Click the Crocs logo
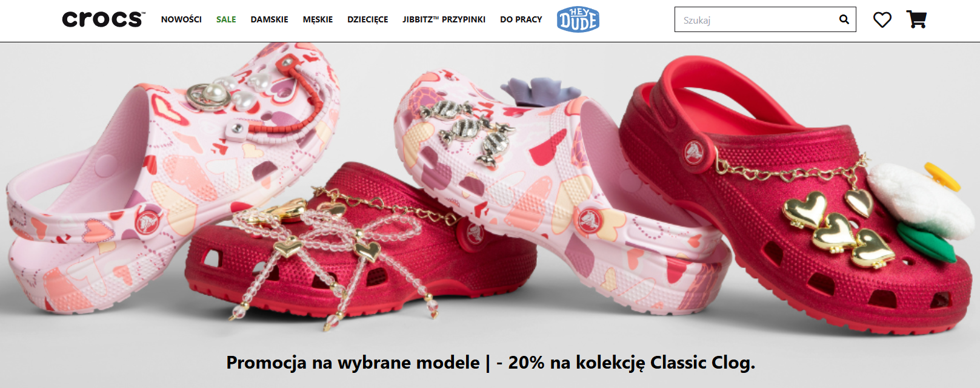 click(x=104, y=19)
